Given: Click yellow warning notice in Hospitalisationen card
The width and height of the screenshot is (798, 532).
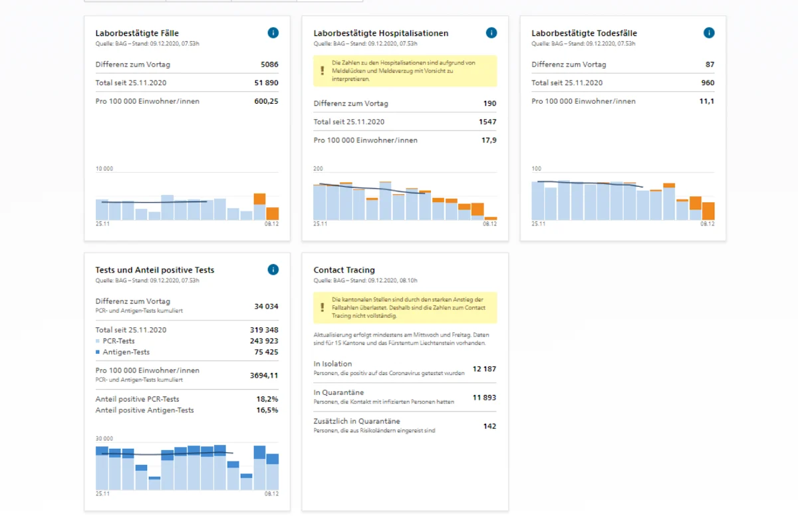Looking at the screenshot, I should tap(405, 70).
